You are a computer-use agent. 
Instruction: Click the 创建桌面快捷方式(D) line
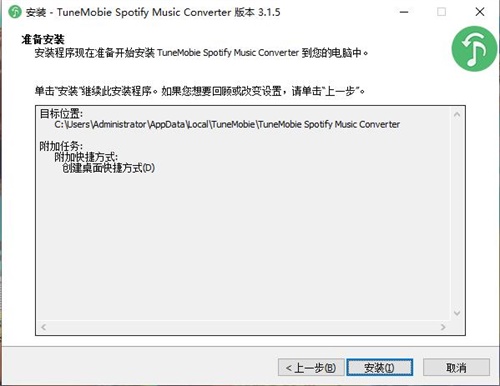(x=108, y=168)
